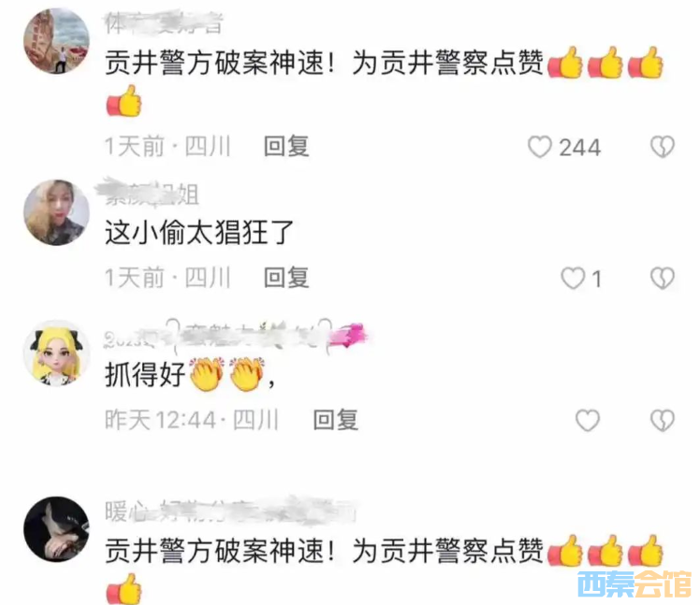Open the blurred username of first commenter
Image resolution: width=700 pixels, height=605 pixels.
tap(164, 23)
